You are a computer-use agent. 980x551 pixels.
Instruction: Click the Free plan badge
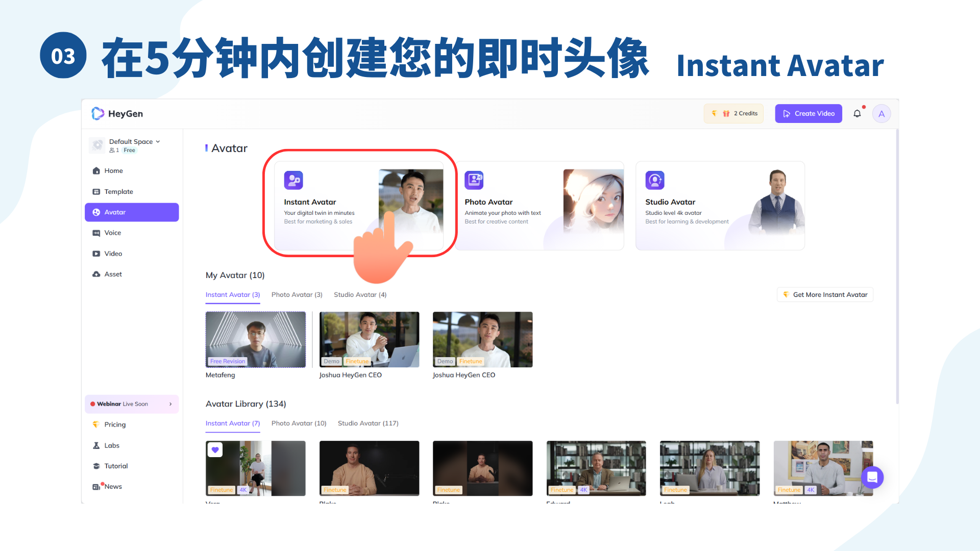point(129,151)
